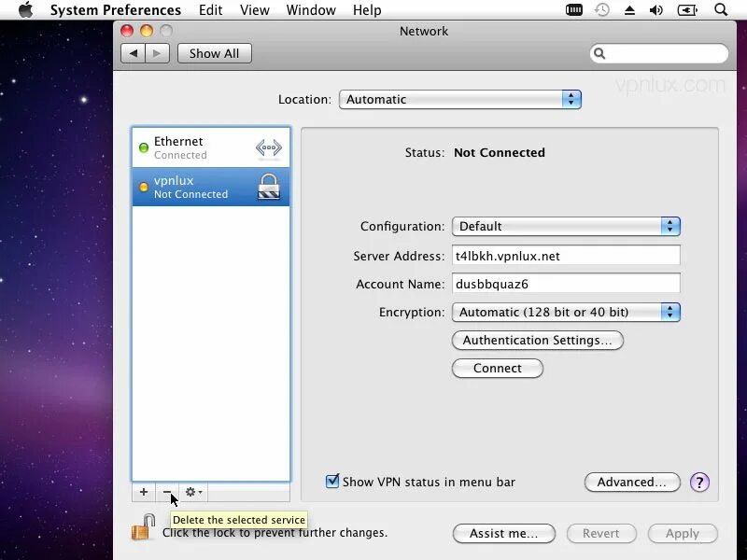Open Authentication Settings
The image size is (747, 560).
538,341
